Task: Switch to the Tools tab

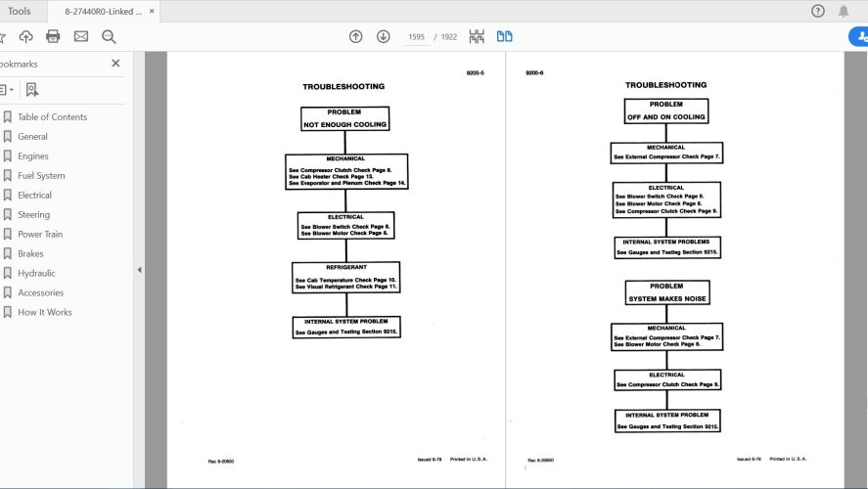Action: (x=19, y=11)
